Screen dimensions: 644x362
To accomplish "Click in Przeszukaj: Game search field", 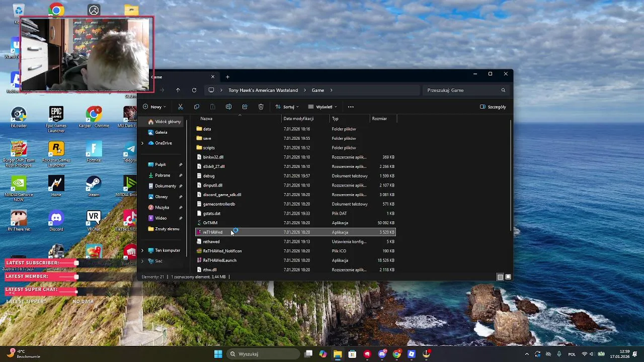I will tap(465, 90).
